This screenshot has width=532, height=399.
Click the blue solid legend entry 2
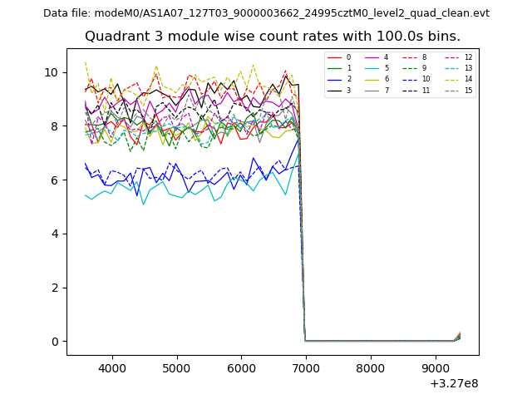coord(339,79)
